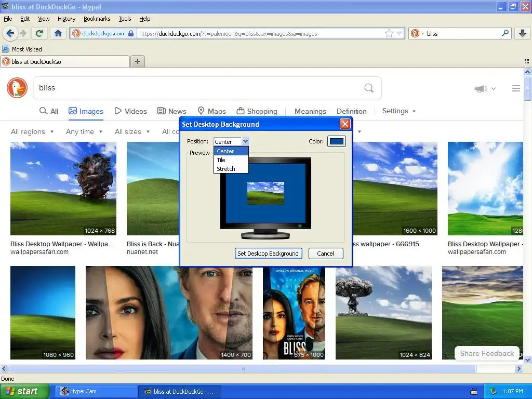Open a new tab with plus button
The width and height of the screenshot is (532, 399).
tap(137, 61)
